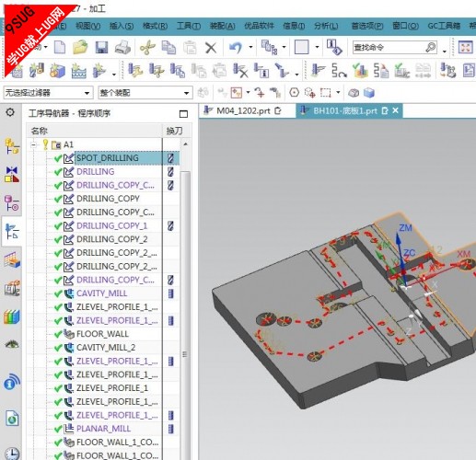Open the HD3D Tools sidebar icon
The image size is (476, 460).
12,381
